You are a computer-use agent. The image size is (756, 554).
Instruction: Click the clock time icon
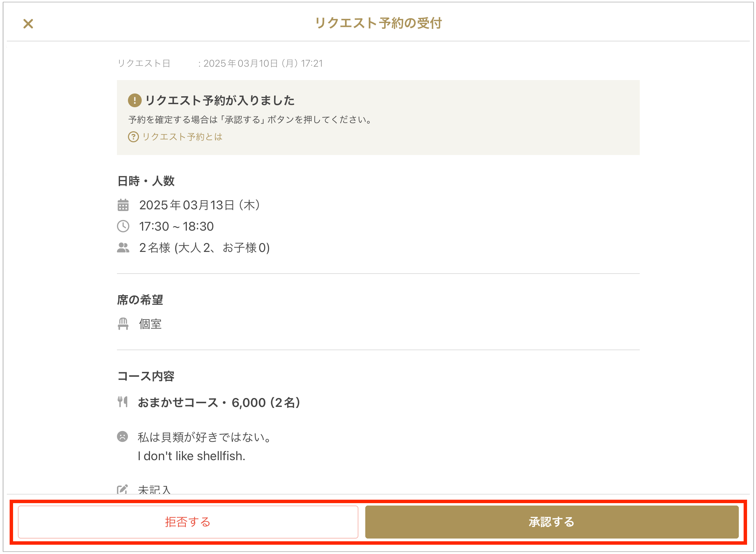123,226
